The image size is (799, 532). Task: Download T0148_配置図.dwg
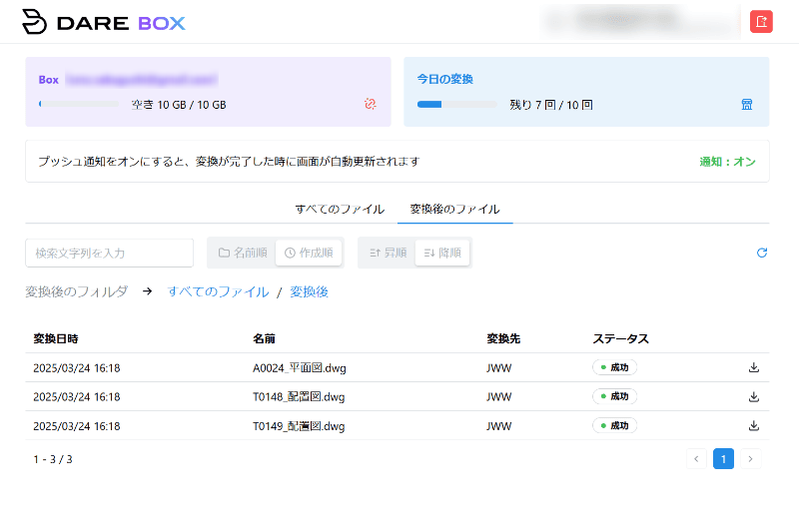click(x=754, y=396)
